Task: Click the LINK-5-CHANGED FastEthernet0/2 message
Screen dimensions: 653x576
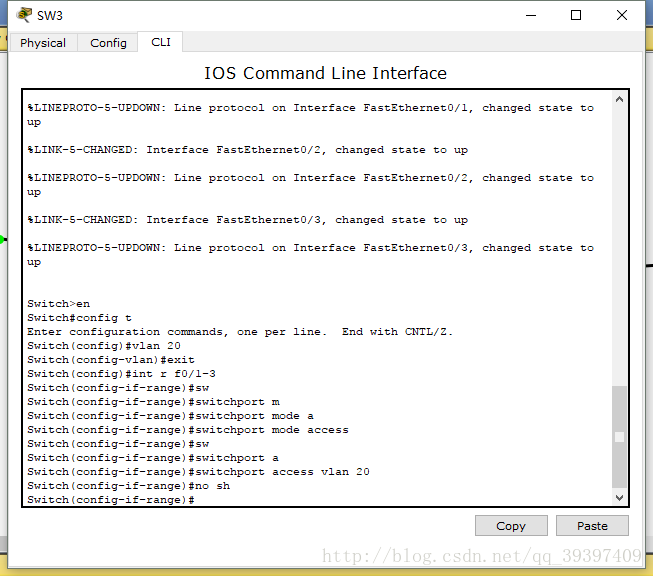Action: click(247, 150)
